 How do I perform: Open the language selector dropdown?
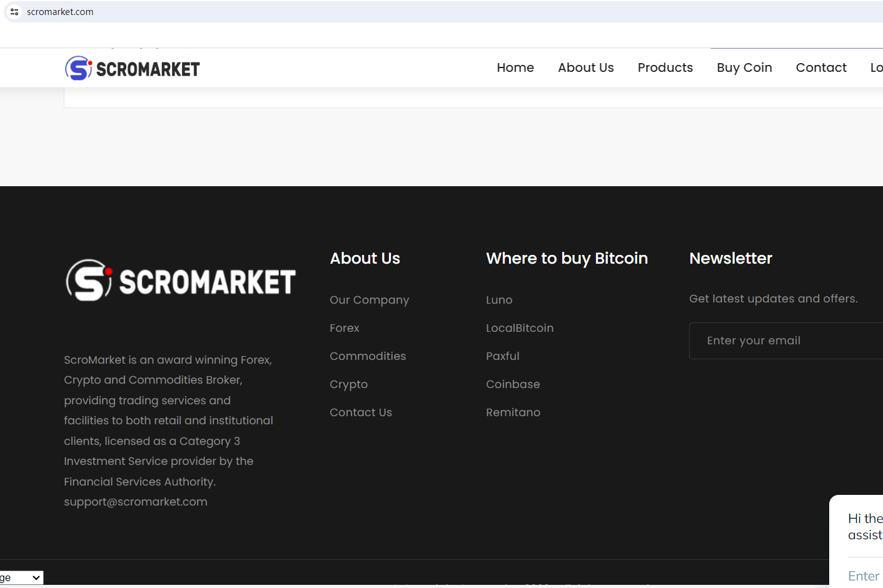tap(21, 578)
